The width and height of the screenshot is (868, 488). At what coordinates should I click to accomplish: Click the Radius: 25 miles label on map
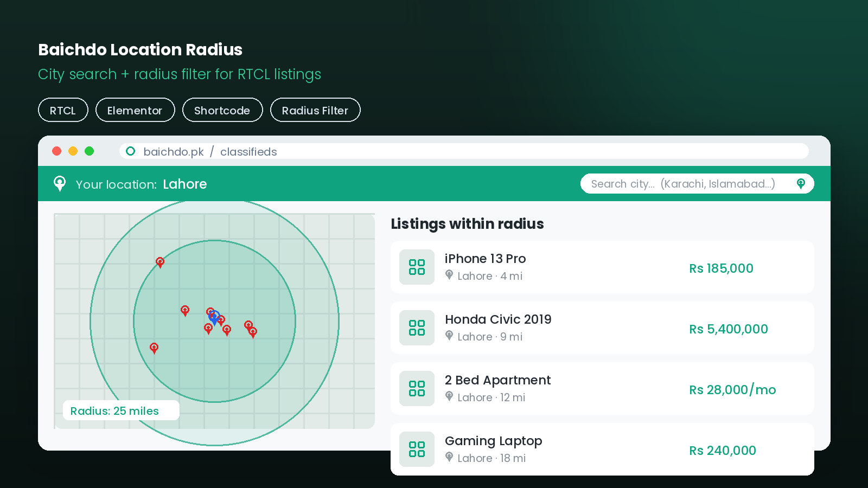(121, 410)
